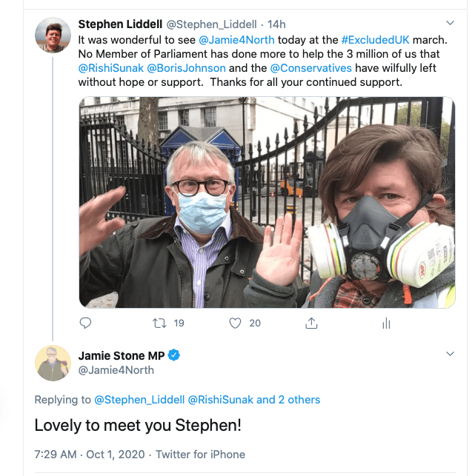The height and width of the screenshot is (476, 475).
Task: Open the tweet's selfie photo
Action: [267, 201]
